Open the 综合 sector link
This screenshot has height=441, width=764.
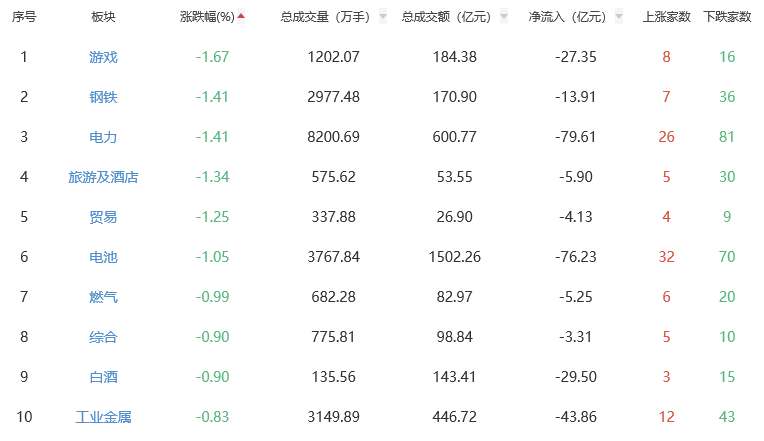tap(103, 337)
